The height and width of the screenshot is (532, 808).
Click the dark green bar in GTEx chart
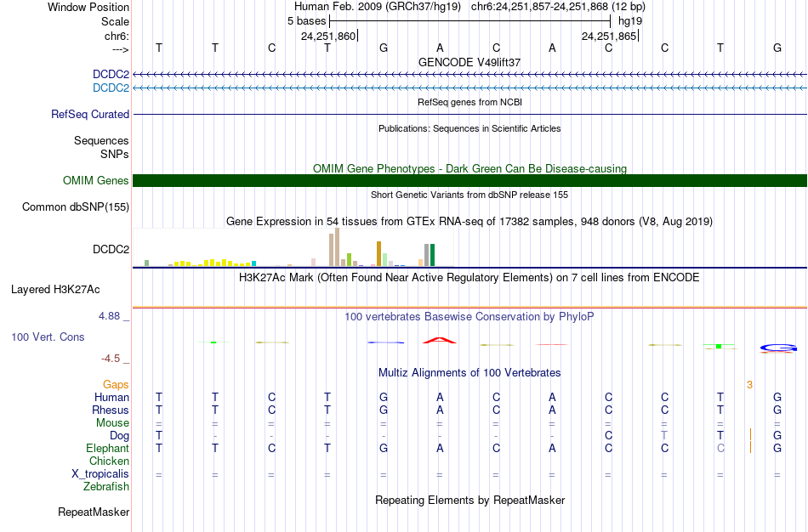pos(432,255)
